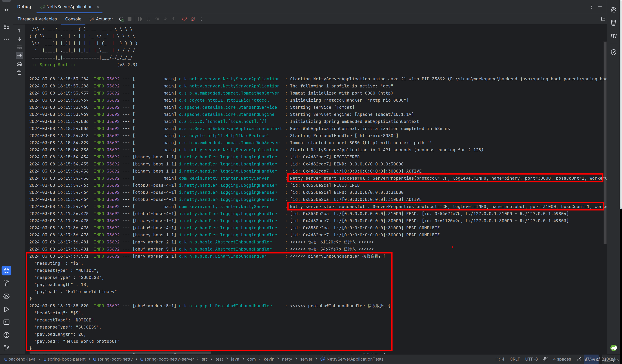622x364 pixels.
Task: Click backend-java breadcrumb
Action: click(20, 359)
